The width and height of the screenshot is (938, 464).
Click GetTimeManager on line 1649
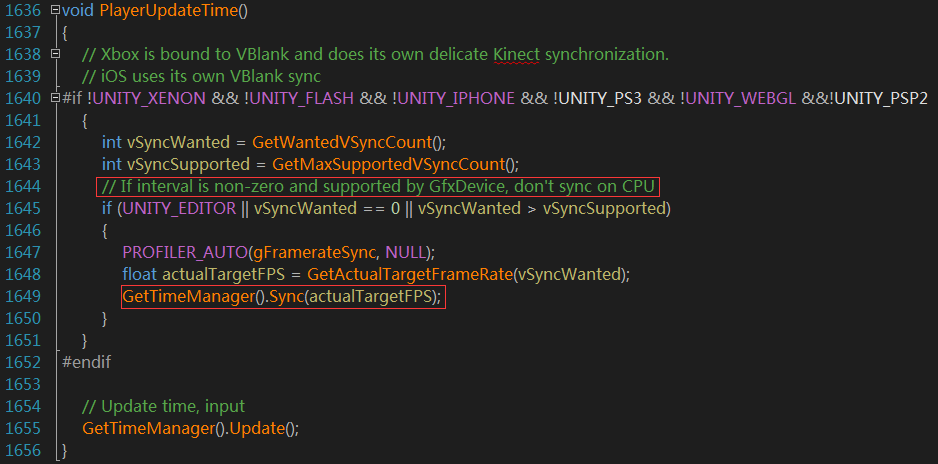pos(188,297)
